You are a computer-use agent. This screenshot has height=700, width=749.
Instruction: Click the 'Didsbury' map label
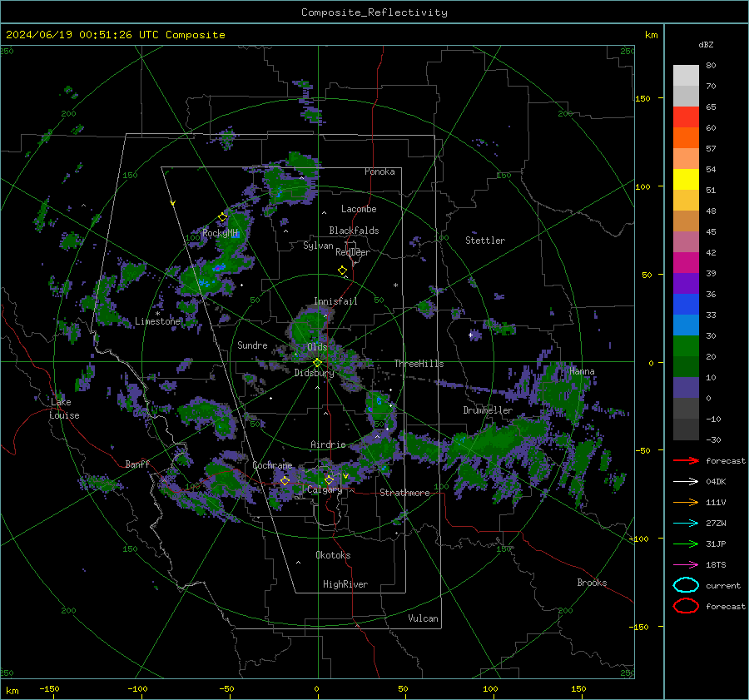(x=314, y=373)
